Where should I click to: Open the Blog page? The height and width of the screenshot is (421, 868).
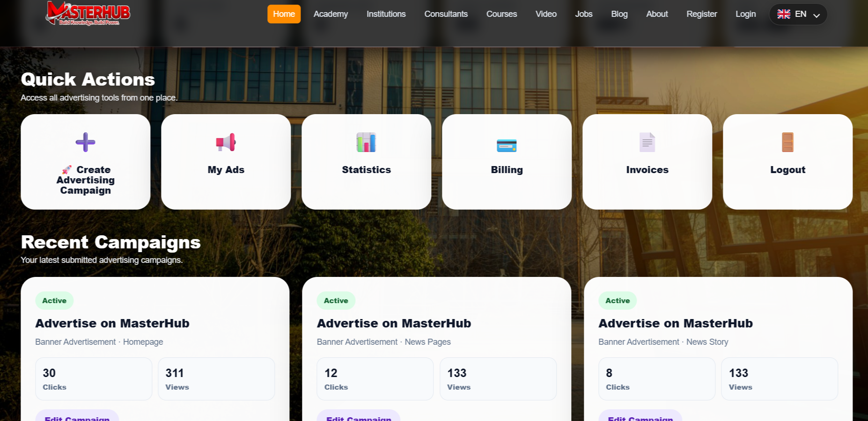[x=619, y=14]
